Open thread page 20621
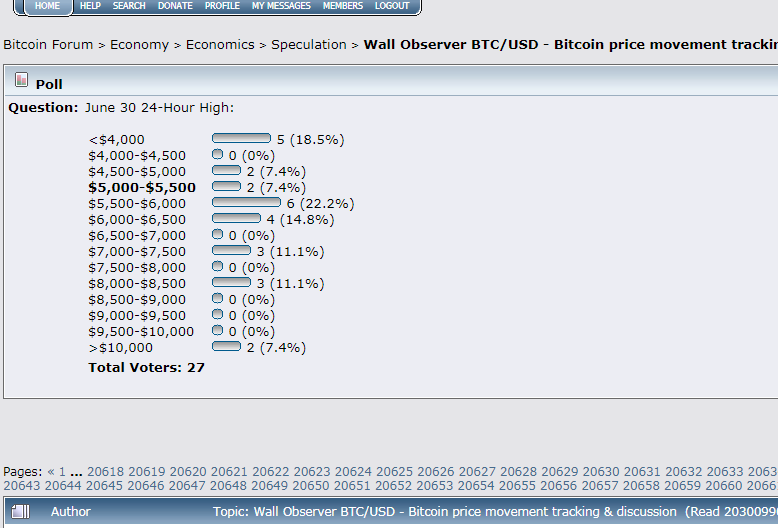The image size is (778, 528). (229, 471)
